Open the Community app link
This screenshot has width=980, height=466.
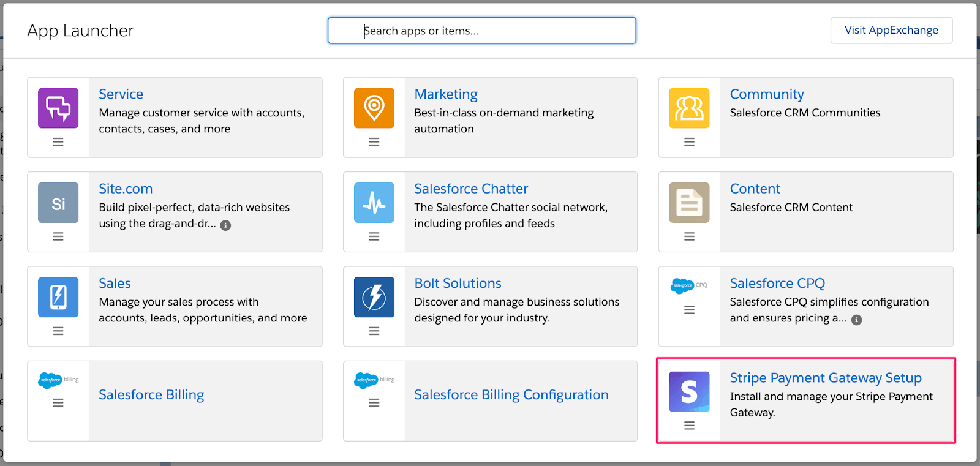(767, 94)
